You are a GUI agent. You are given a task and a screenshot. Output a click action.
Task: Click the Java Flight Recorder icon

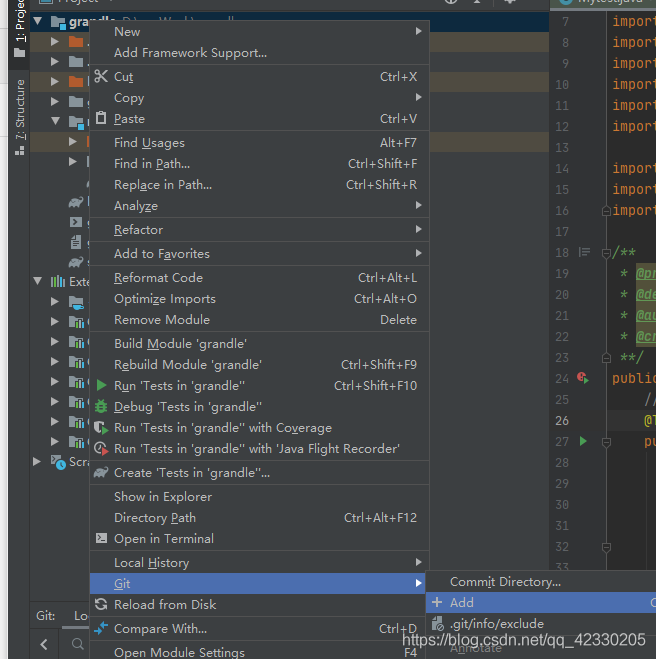[x=101, y=449]
